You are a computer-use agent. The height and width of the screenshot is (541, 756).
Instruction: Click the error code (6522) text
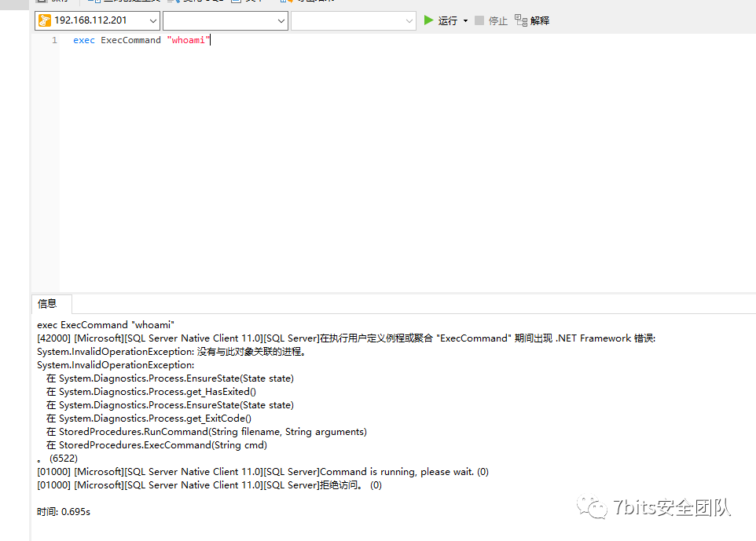pyautogui.click(x=63, y=458)
